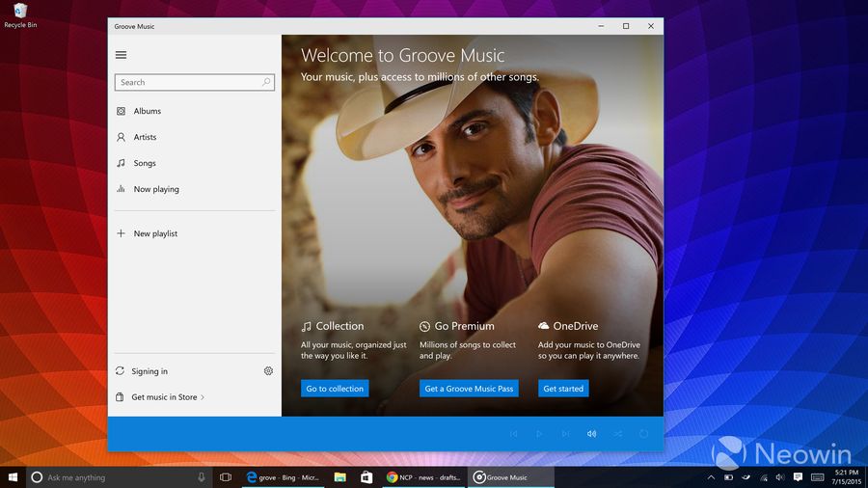Open the hamburger menu in Groove Music
868x488 pixels.
pos(121,55)
